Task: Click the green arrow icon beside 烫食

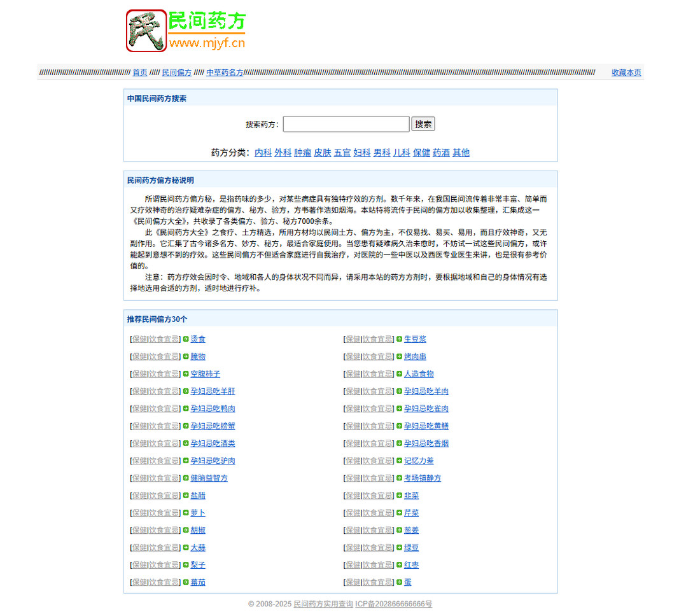Action: 187,339
